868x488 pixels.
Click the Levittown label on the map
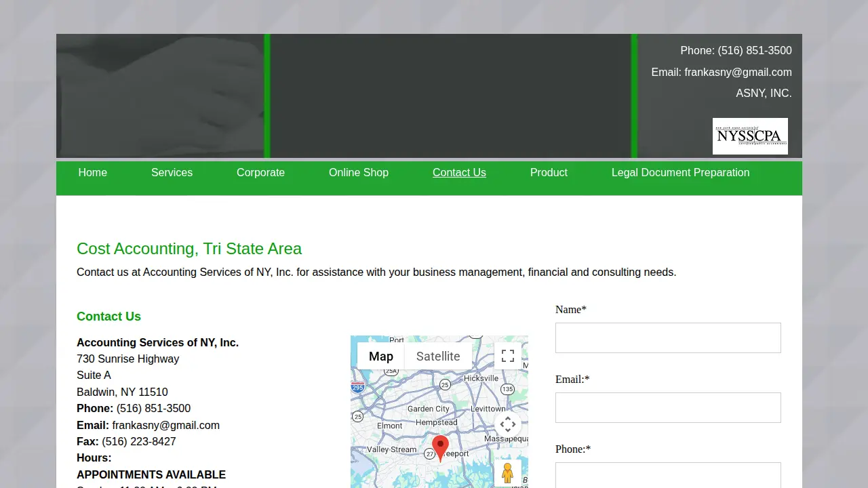point(488,409)
